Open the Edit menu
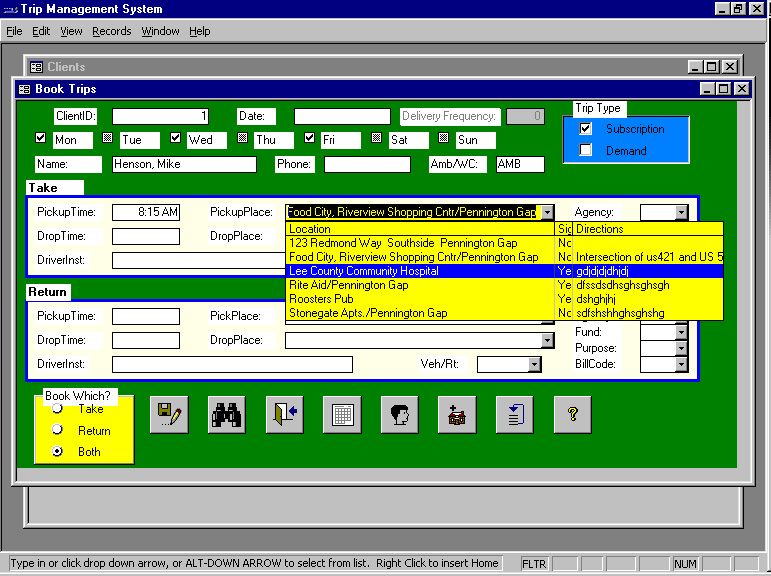The image size is (771, 576). click(x=41, y=31)
